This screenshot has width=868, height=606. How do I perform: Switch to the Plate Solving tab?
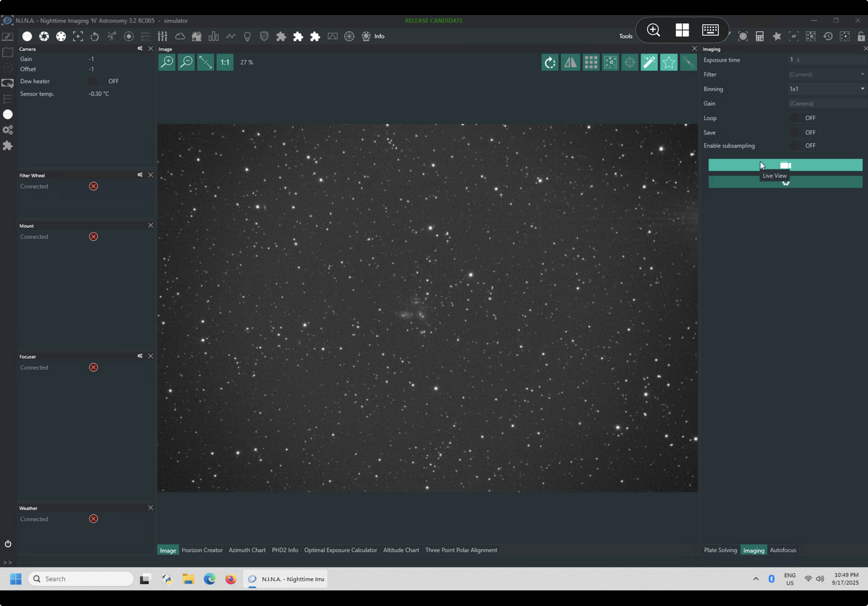[720, 550]
